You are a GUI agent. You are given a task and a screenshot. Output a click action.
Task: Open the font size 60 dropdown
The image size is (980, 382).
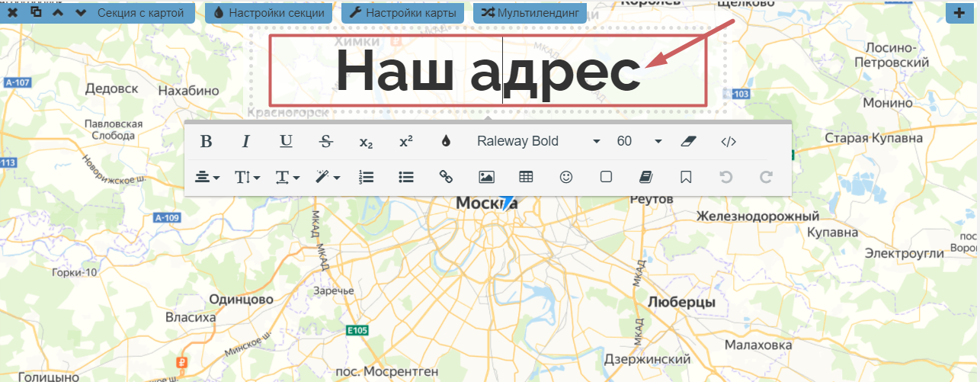pos(639,141)
